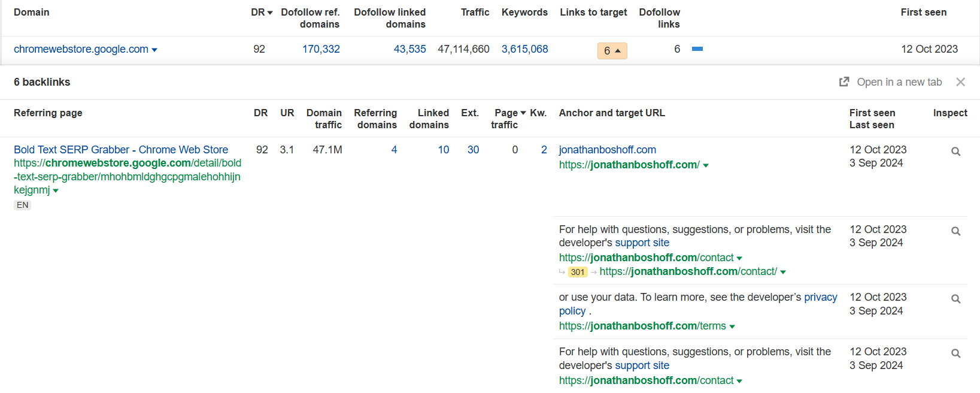Screen dimensions: 980x393
Task: Open Bold Text SERP Grabber page link
Action: pyautogui.click(x=121, y=150)
